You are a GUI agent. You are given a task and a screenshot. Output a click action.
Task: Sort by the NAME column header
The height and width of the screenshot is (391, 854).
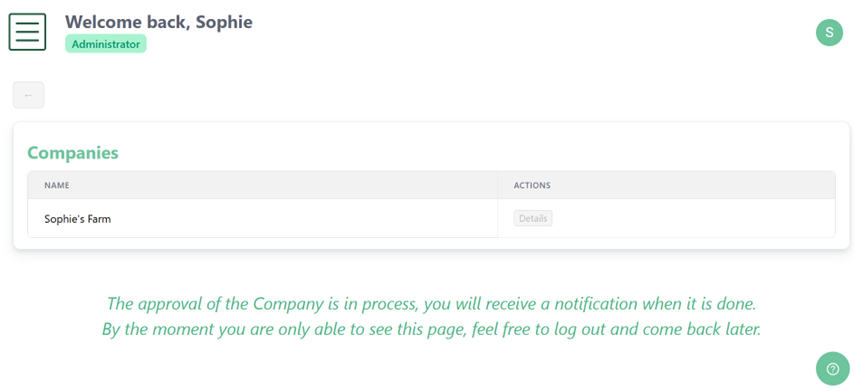pyautogui.click(x=57, y=185)
